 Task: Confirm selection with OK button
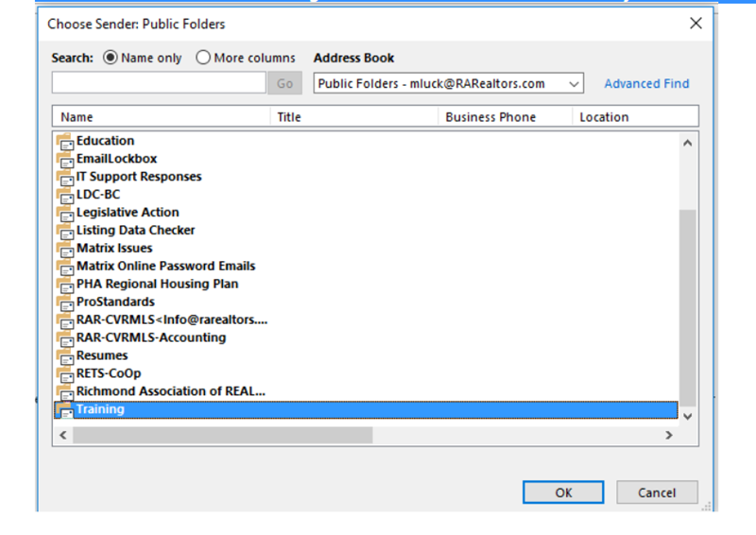click(563, 492)
